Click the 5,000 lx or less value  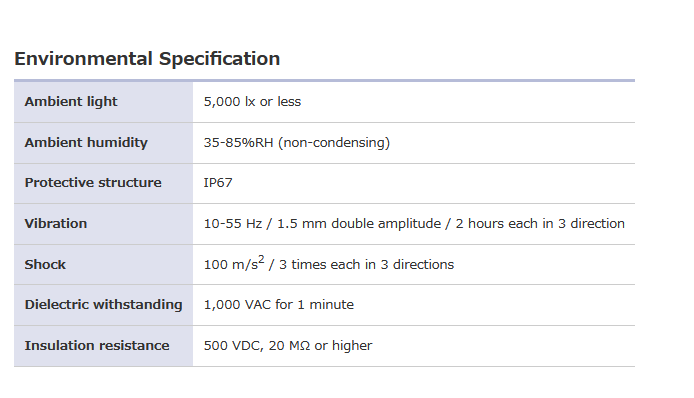pyautogui.click(x=252, y=102)
